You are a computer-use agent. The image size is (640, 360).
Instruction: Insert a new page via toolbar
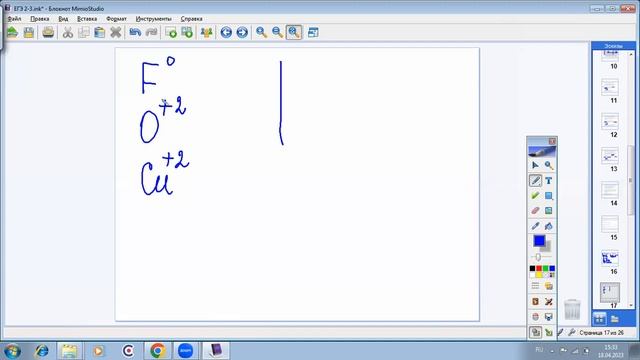pyautogui.click(x=171, y=32)
